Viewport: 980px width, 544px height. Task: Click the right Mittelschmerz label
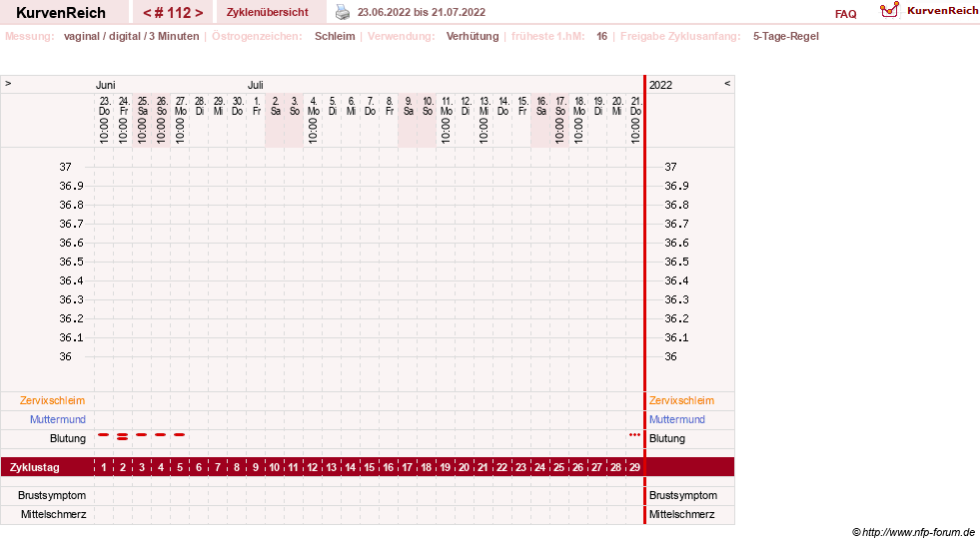click(681, 514)
